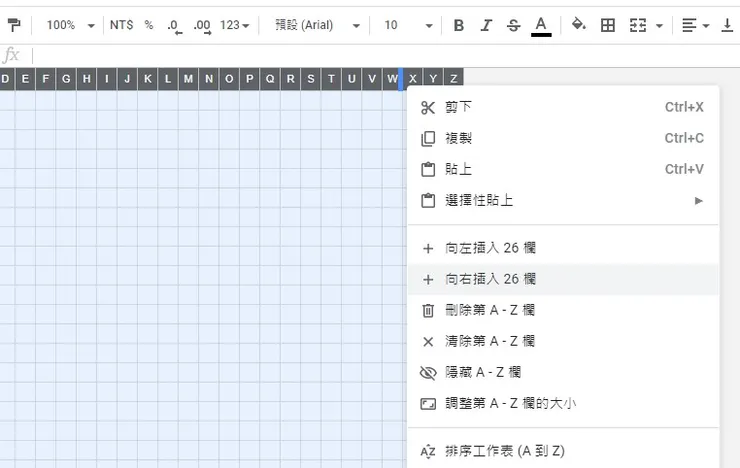Open 選擇性貼上 paste special submenu
The width and height of the screenshot is (740, 468).
(563, 201)
